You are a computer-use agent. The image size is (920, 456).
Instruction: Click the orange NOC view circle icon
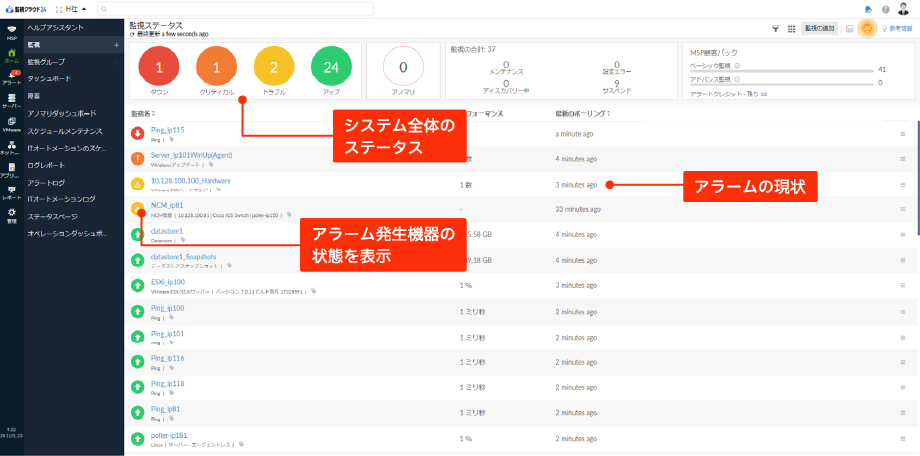(867, 28)
